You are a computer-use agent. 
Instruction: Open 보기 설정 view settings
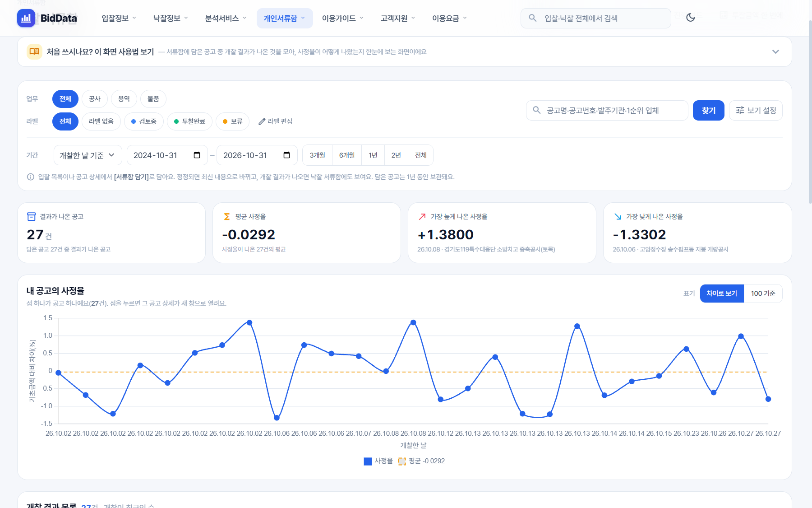[756, 110]
